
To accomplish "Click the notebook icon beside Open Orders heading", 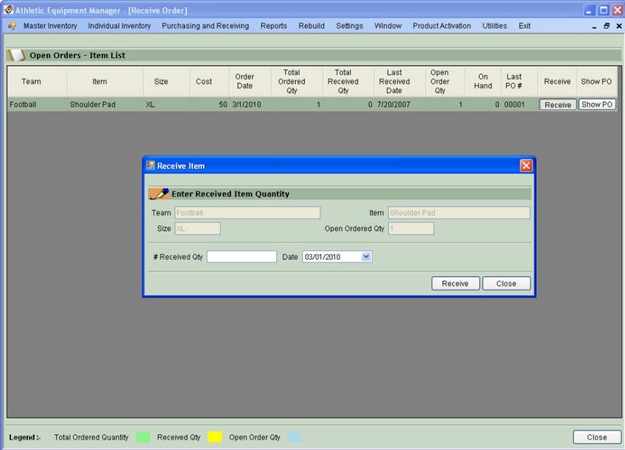I will point(17,55).
